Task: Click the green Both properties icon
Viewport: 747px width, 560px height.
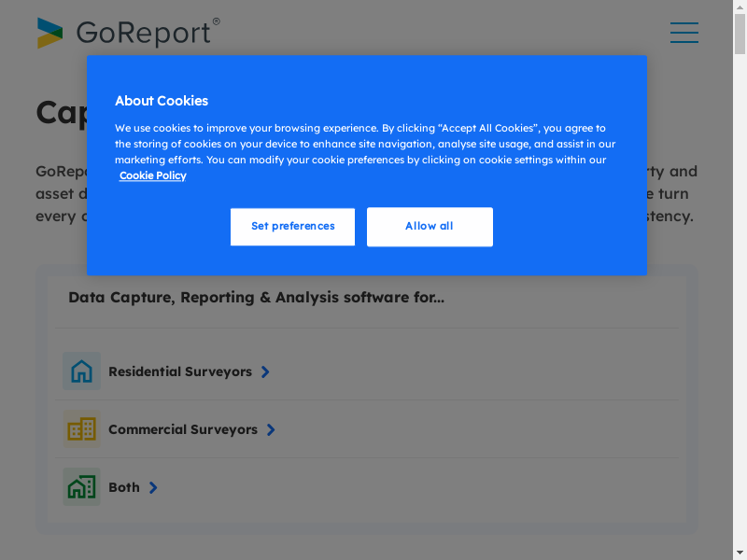Action: tap(81, 487)
